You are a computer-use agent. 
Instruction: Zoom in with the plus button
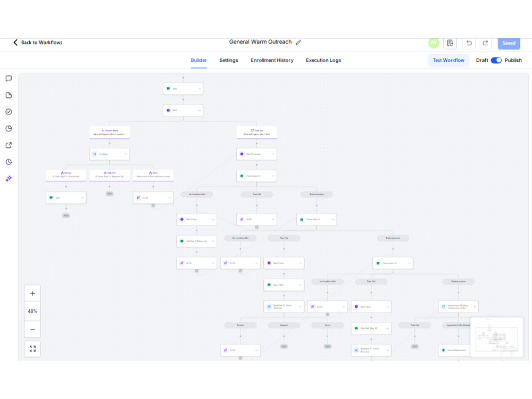(32, 294)
